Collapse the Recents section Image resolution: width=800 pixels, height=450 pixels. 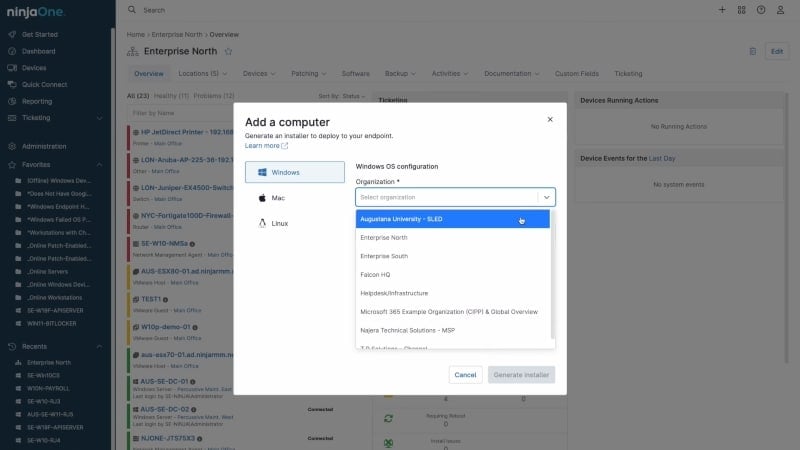(99, 346)
